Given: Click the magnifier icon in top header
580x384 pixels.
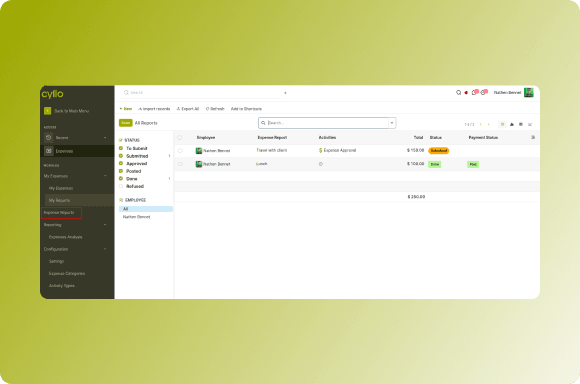Looking at the screenshot, I should (458, 92).
